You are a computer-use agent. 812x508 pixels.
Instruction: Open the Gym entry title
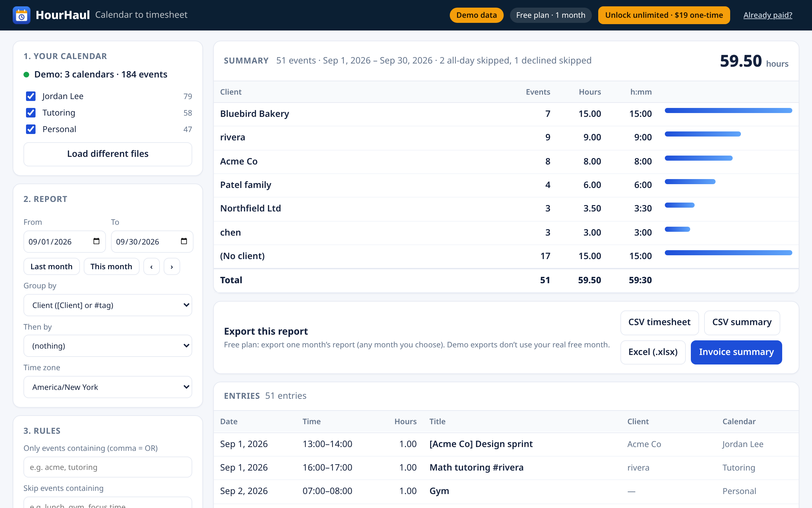[439, 491]
